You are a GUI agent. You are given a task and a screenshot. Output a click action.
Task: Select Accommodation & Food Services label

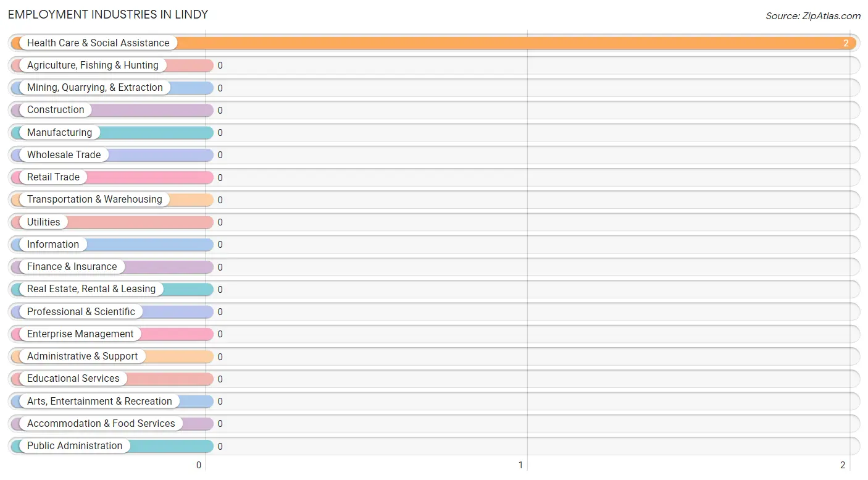tap(101, 424)
